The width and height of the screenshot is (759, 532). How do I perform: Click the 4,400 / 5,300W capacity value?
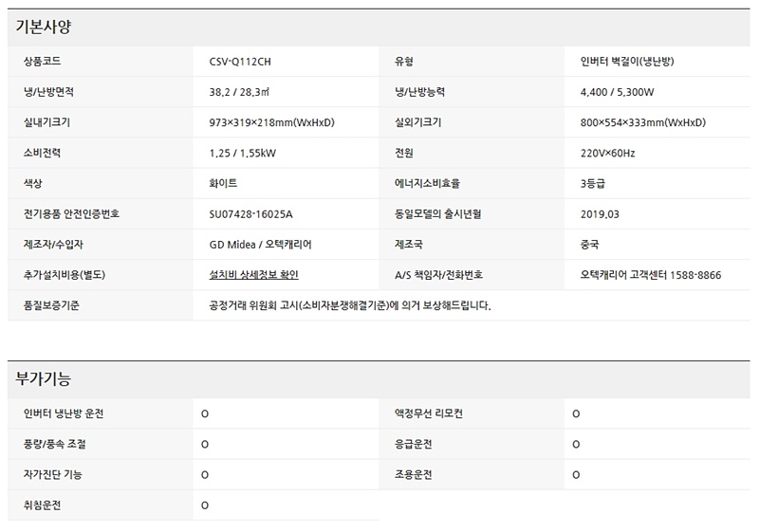click(617, 93)
